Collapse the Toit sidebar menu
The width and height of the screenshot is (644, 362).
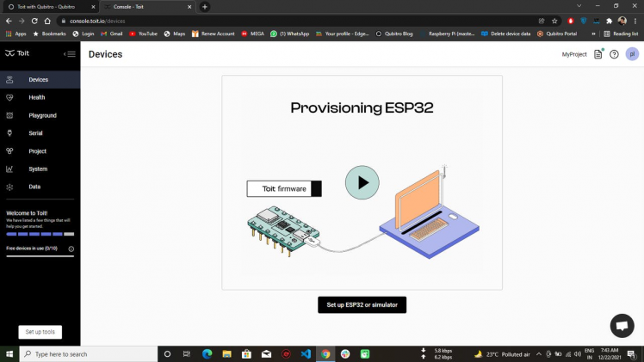(70, 53)
